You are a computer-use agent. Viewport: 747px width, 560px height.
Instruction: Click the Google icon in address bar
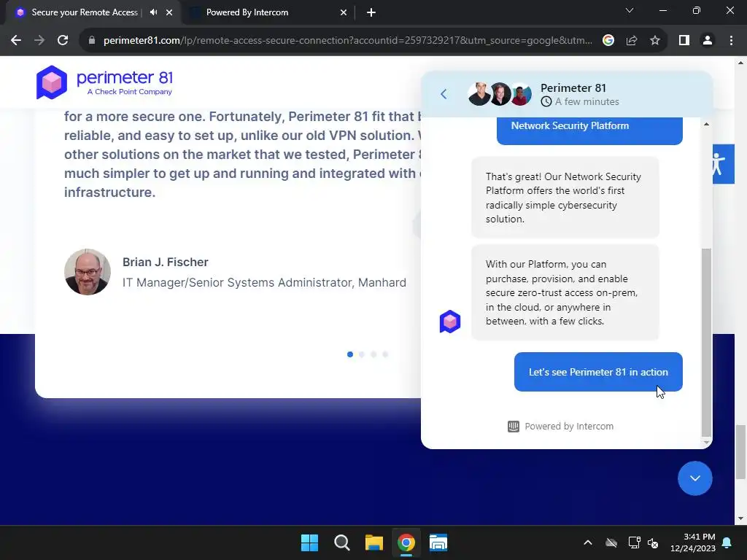pyautogui.click(x=608, y=41)
